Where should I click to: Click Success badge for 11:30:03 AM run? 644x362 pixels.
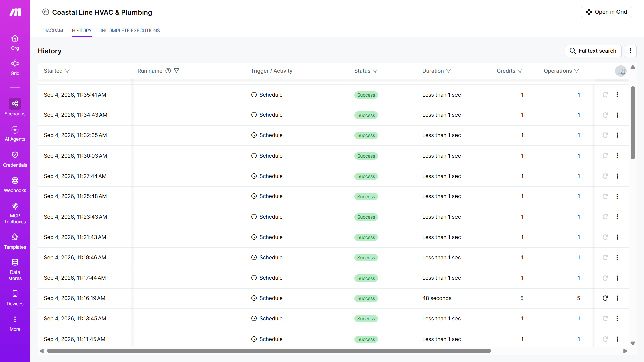coord(366,156)
